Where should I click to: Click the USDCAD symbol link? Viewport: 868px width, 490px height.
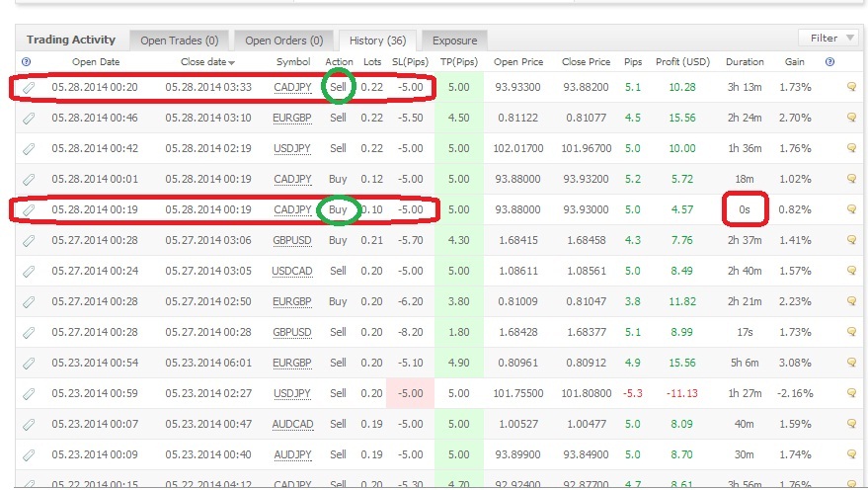pos(292,271)
